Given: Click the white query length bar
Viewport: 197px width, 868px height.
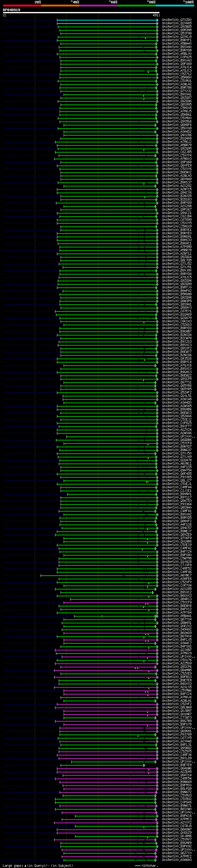Looking at the screenshot, I should coord(81,13).
